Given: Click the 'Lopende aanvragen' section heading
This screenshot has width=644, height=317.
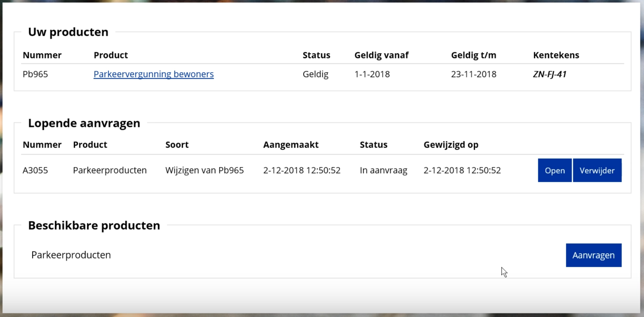Looking at the screenshot, I should (84, 123).
